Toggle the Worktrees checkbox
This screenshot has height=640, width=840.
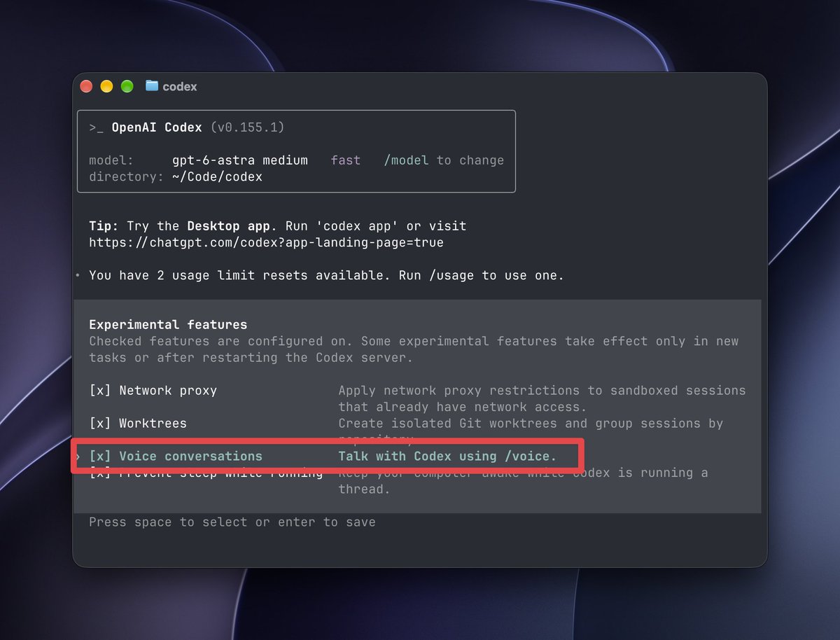pos(100,424)
